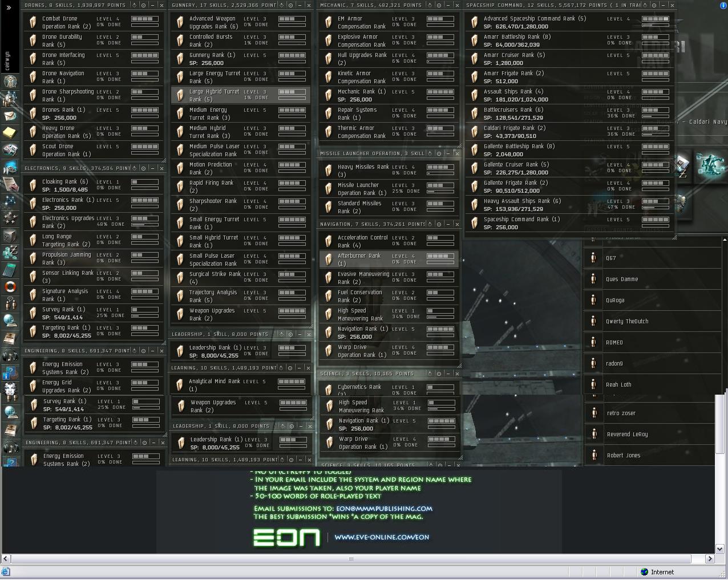The width and height of the screenshot is (728, 580).
Task: Select the Heavy Missiles skill row
Action: point(389,171)
